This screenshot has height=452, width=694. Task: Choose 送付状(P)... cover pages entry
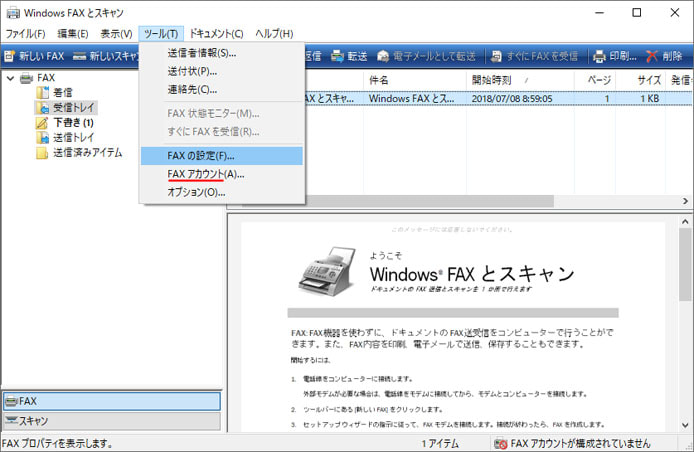222,71
